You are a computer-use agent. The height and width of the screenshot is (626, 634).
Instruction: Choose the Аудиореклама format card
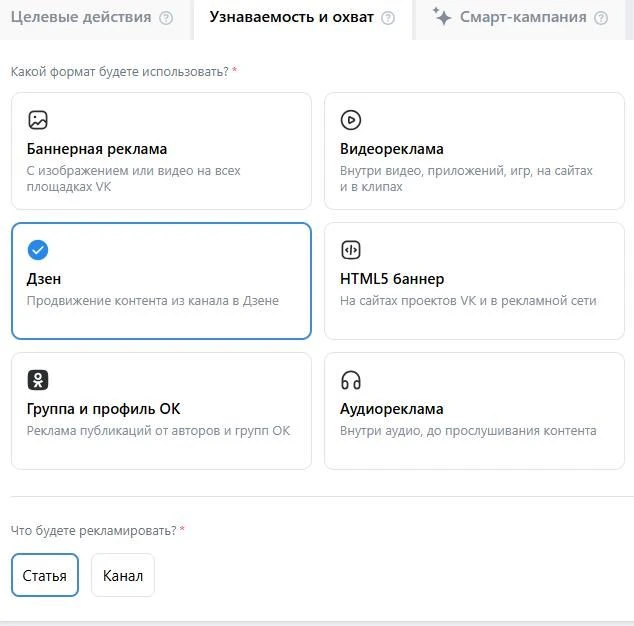coord(474,411)
